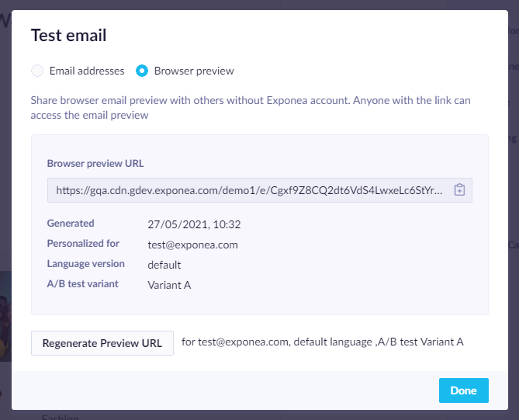Click the A/B test variant label
519x420 pixels.
[x=83, y=284]
